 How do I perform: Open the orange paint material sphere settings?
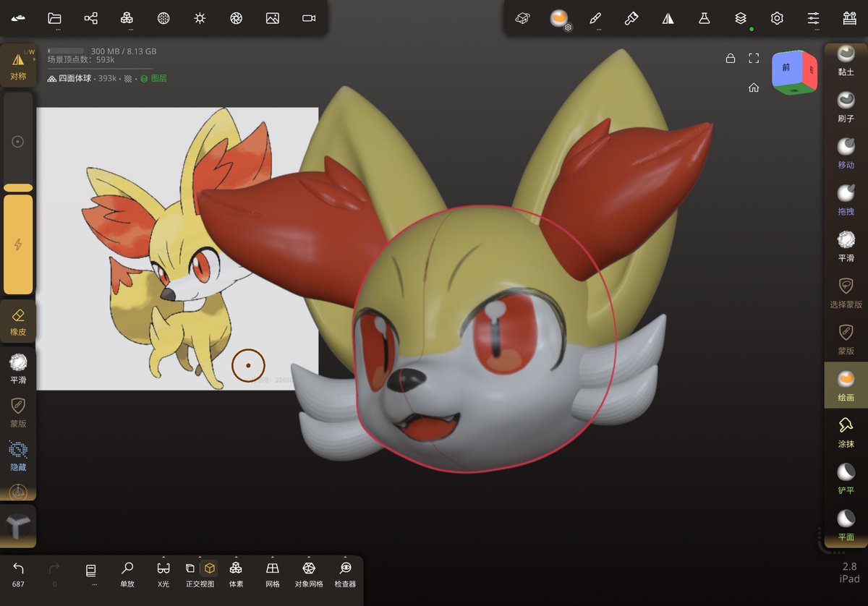point(558,18)
